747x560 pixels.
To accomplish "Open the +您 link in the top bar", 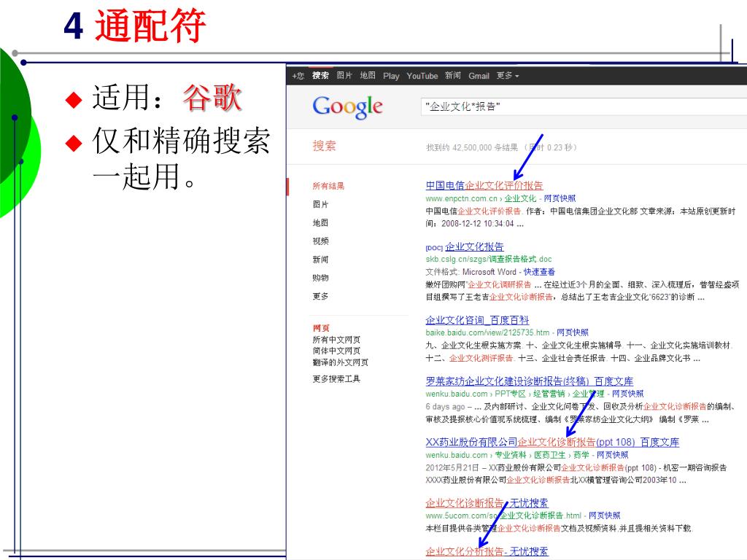I will tap(298, 76).
